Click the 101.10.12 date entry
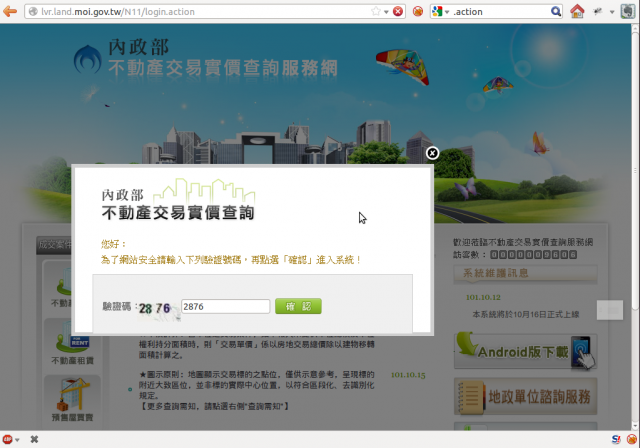Viewport: 640px width, 448px height. (x=483, y=297)
